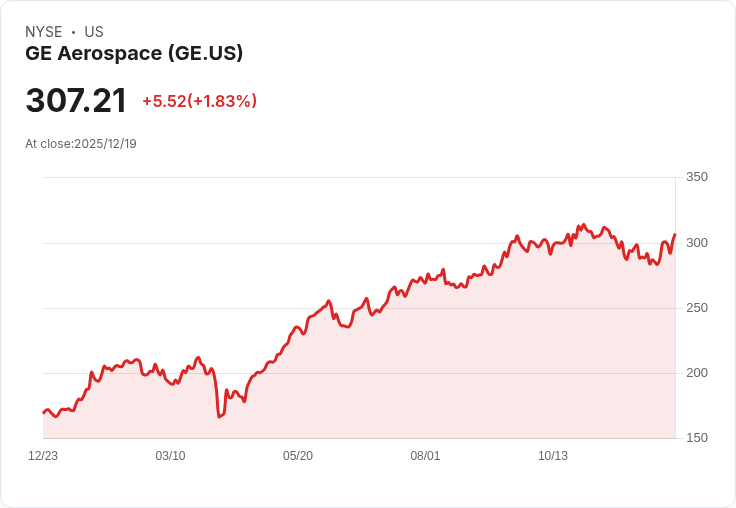The image size is (736, 508).
Task: Click the 307.21 price value
Action: point(76,100)
